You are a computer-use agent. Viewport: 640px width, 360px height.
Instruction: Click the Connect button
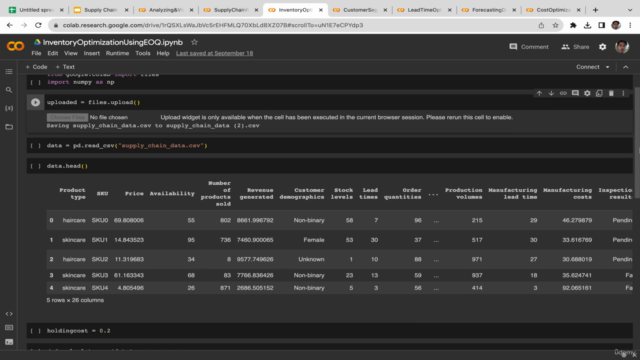(587, 67)
